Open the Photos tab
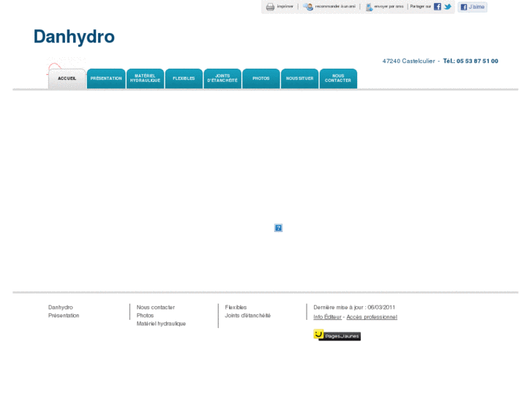 [261, 78]
